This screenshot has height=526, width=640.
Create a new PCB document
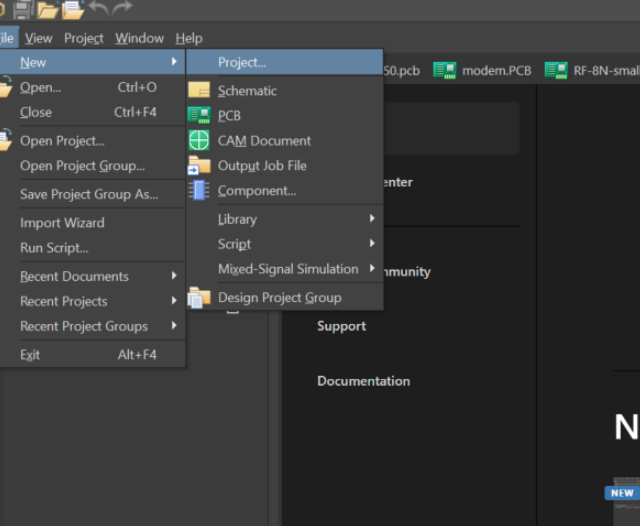pyautogui.click(x=229, y=116)
